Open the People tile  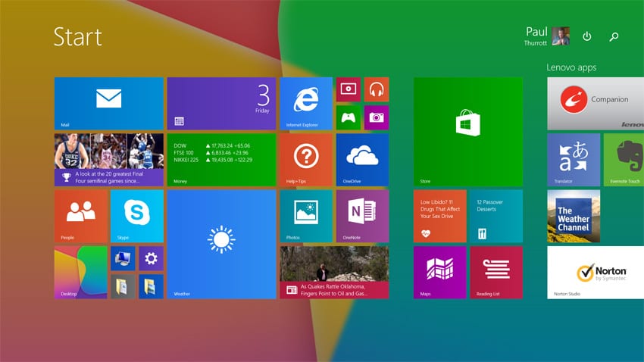(80, 216)
